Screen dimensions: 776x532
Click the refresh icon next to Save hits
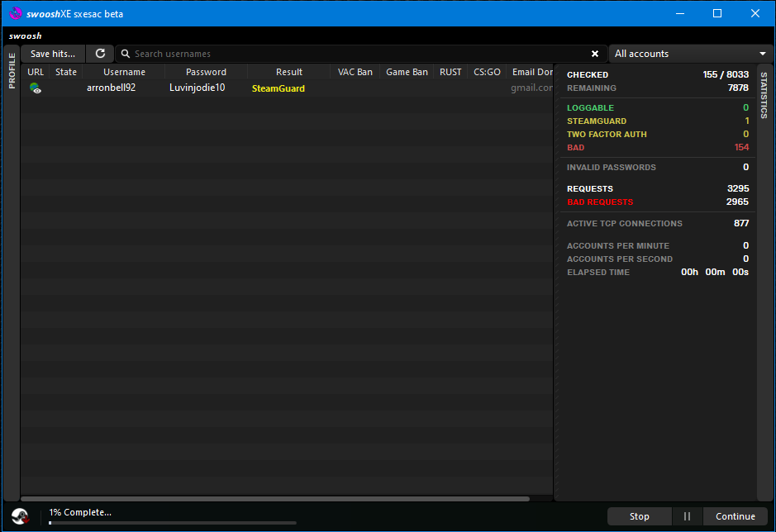coord(100,54)
